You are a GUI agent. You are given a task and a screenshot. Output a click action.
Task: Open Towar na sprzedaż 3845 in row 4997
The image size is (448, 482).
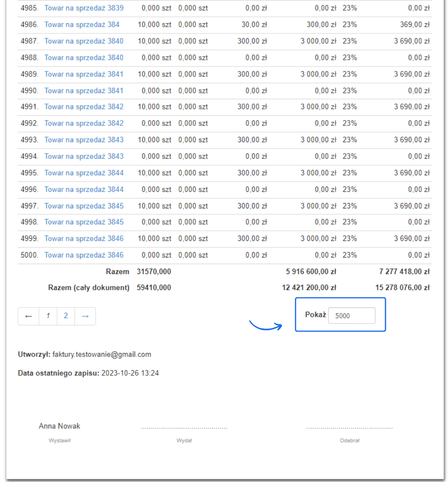tap(84, 206)
